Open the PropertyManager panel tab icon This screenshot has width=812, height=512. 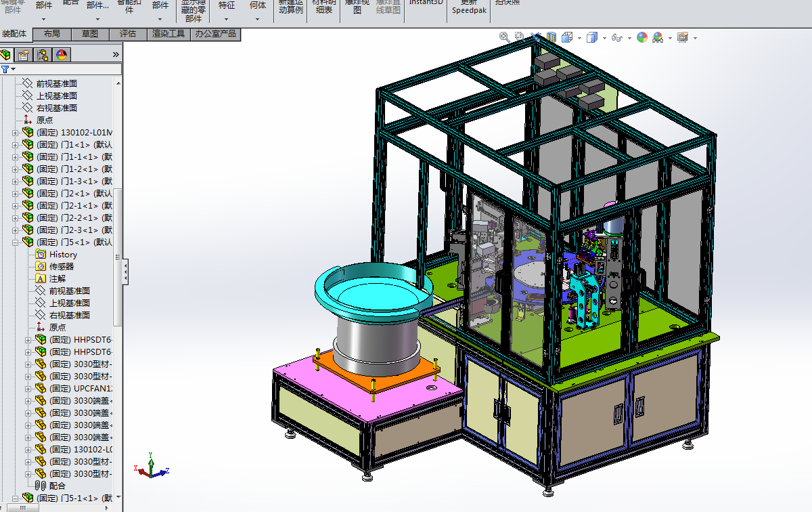point(24,55)
